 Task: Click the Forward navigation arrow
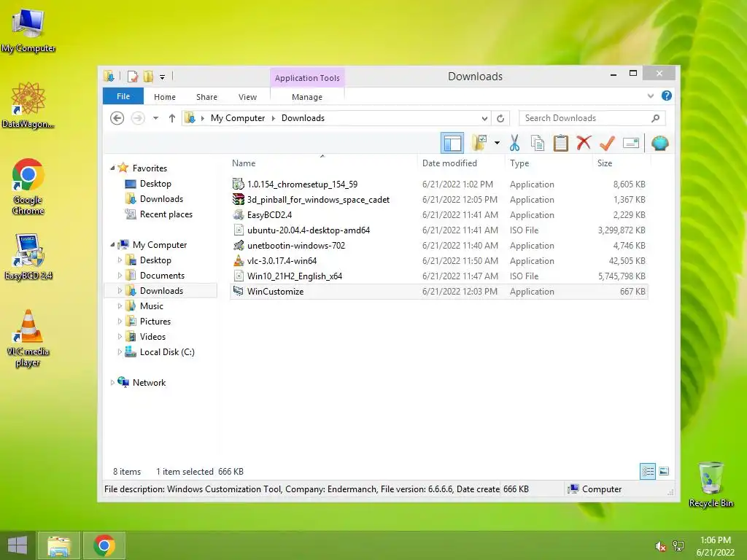click(x=138, y=118)
